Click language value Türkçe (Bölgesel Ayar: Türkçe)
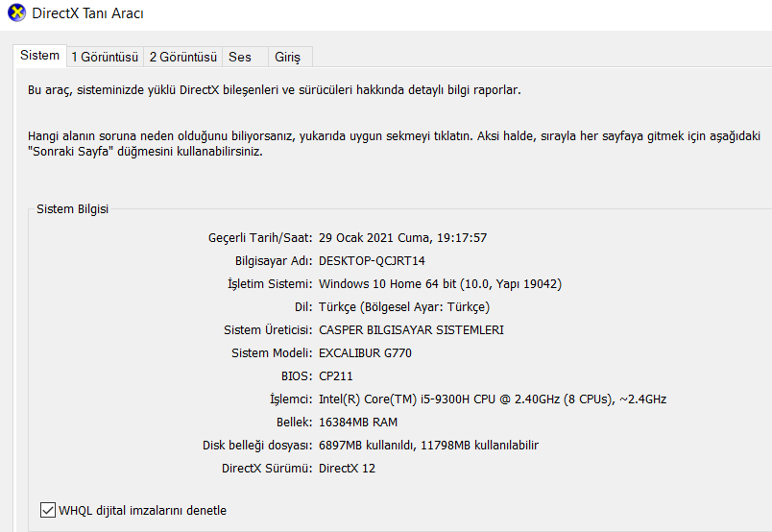This screenshot has height=532, width=772. click(404, 307)
